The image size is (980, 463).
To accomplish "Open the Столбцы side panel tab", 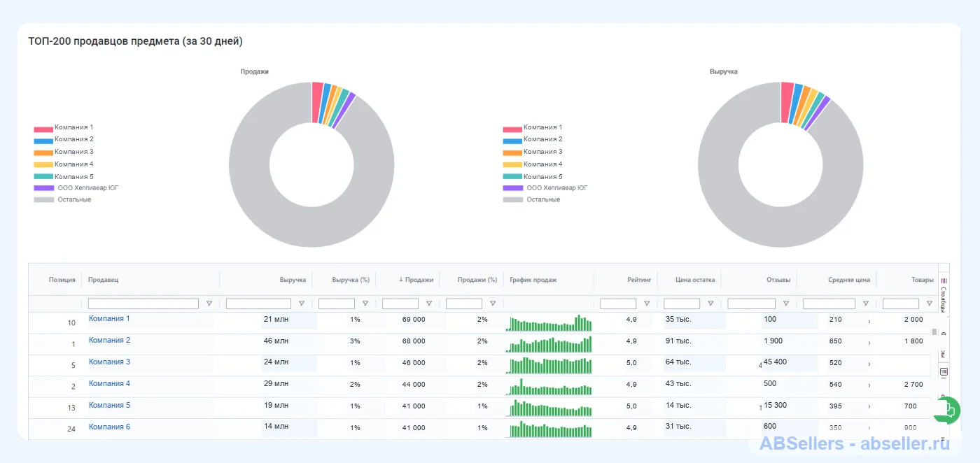I will (x=943, y=295).
